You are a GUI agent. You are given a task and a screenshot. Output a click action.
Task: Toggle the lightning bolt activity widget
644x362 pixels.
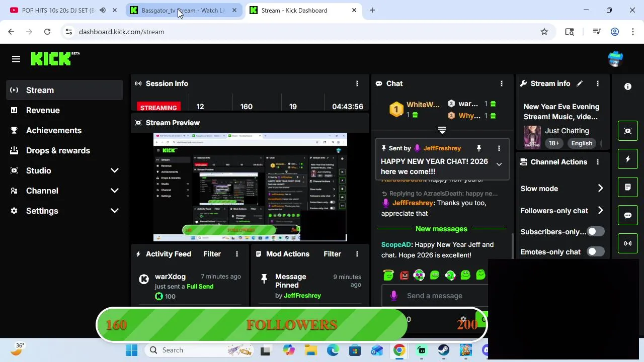(628, 159)
